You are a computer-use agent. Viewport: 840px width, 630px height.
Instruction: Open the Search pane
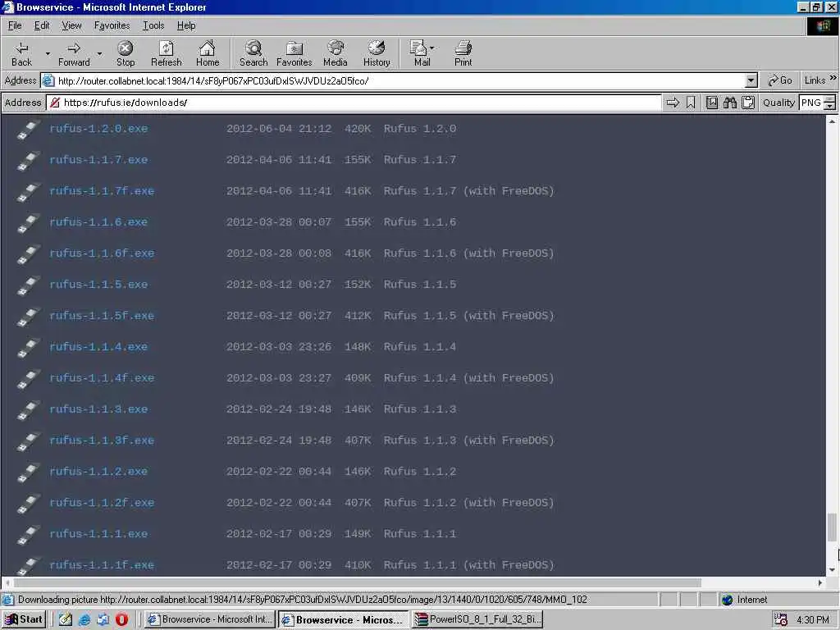[253, 54]
